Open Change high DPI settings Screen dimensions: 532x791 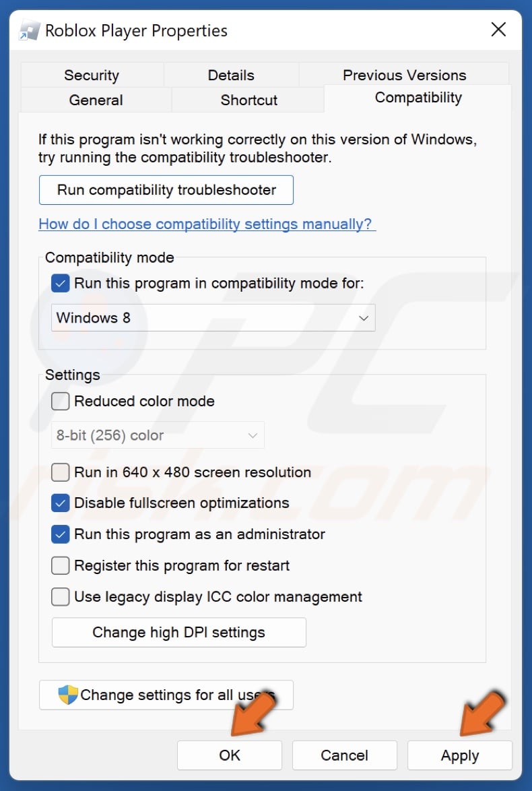(178, 632)
